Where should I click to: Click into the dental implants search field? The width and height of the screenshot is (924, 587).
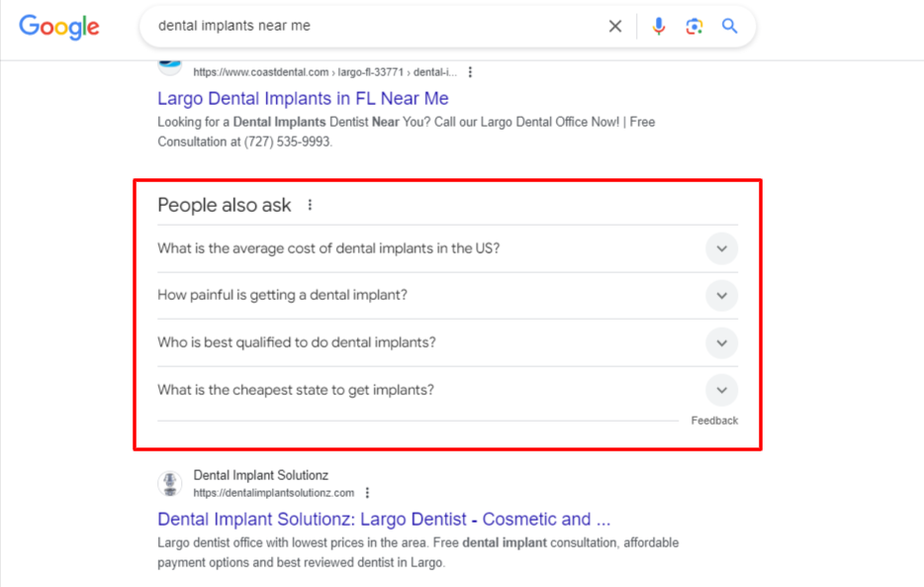[377, 26]
